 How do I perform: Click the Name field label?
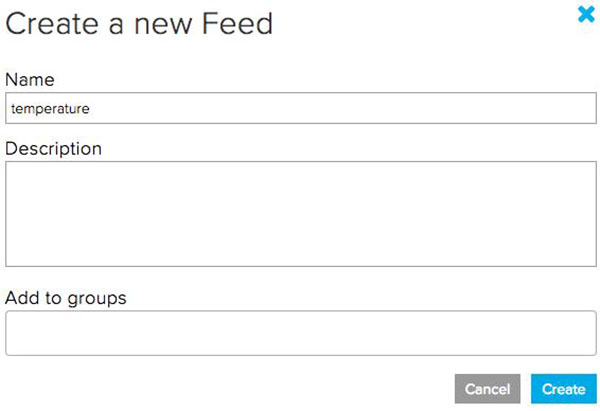point(30,79)
